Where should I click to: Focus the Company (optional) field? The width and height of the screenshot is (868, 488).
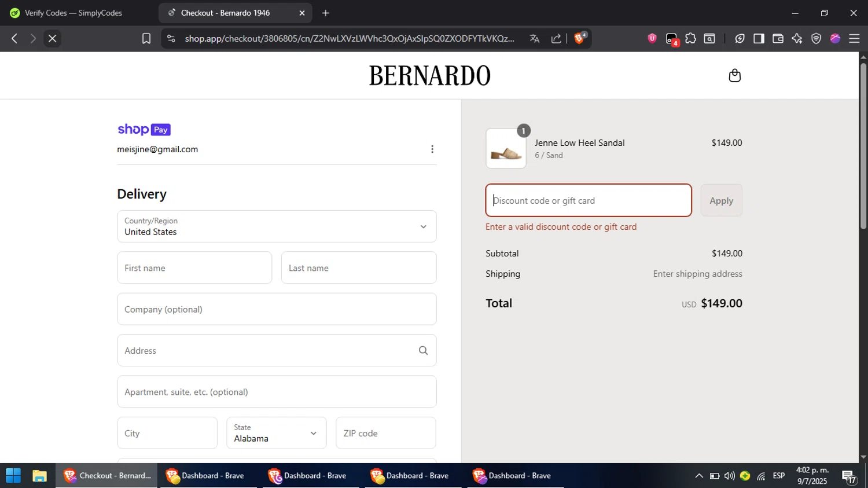pos(277,309)
